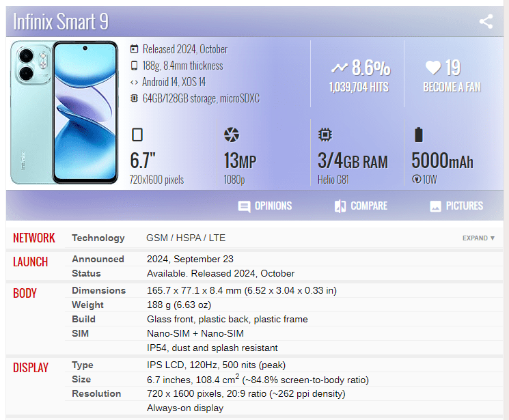Viewport: 509px width, 420px height.
Task: Click the Helio G81 chipset text
Action: tap(333, 180)
